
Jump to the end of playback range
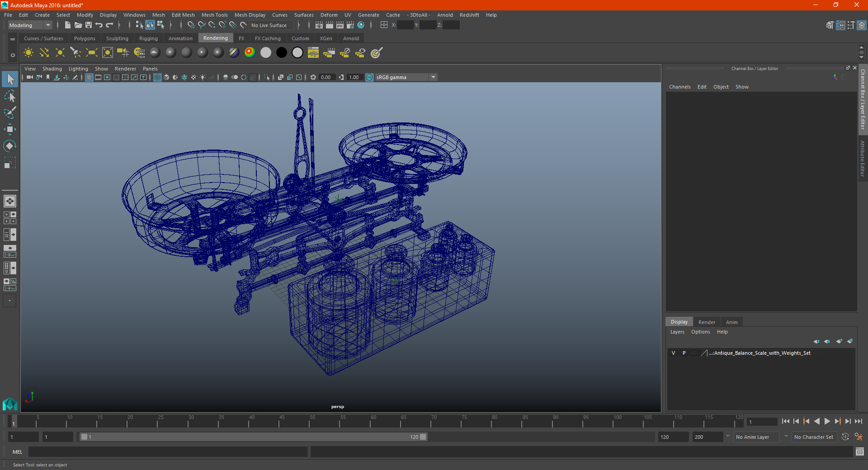[x=859, y=421]
